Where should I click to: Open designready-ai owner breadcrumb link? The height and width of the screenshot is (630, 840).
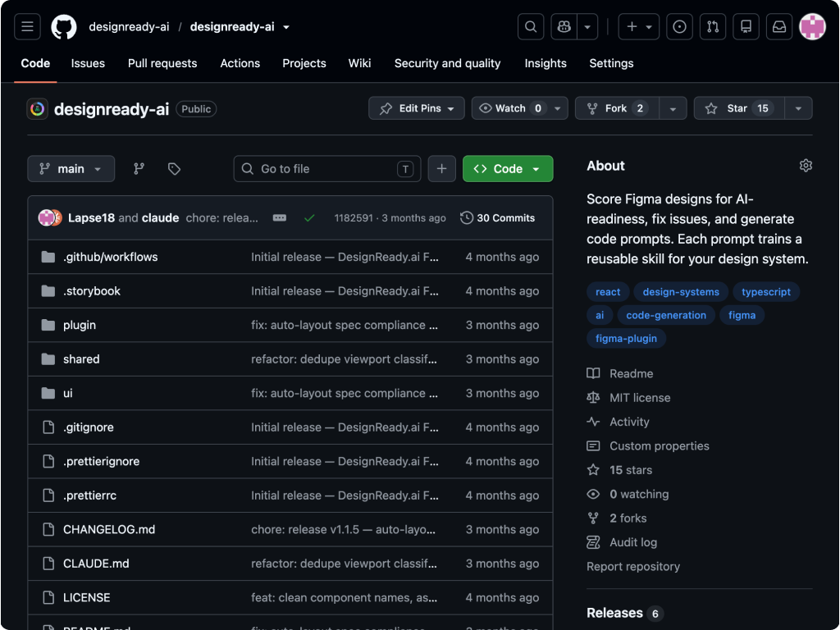[x=129, y=27]
